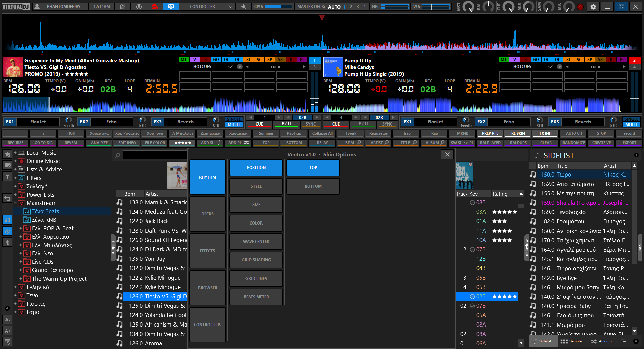Open the EFFECTS skin options tab
Image resolution: width=644 pixels, height=349 pixels.
pos(207,251)
